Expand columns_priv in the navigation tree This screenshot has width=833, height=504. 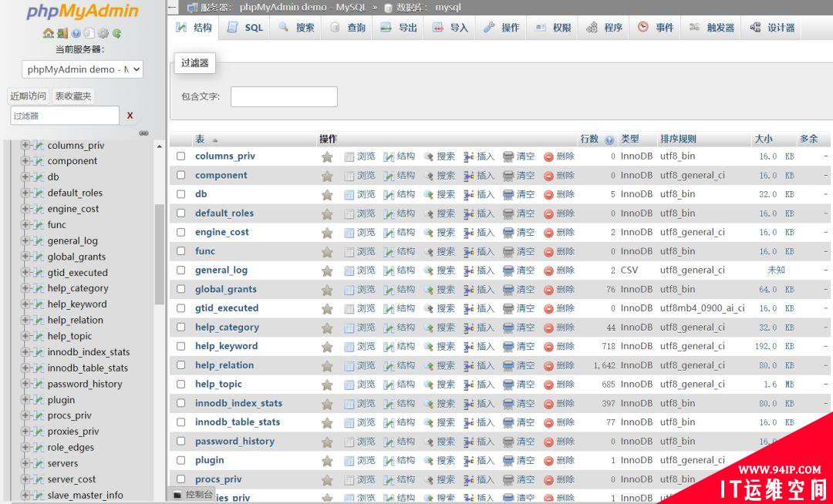click(x=25, y=146)
